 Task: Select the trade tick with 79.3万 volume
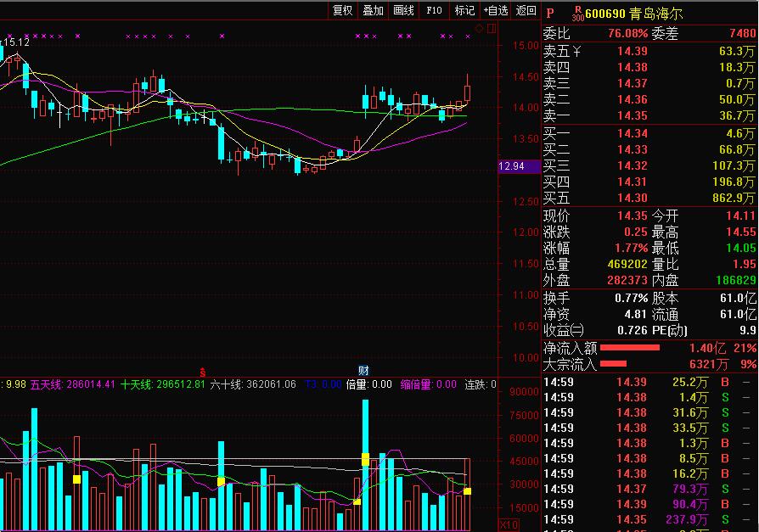coord(649,489)
